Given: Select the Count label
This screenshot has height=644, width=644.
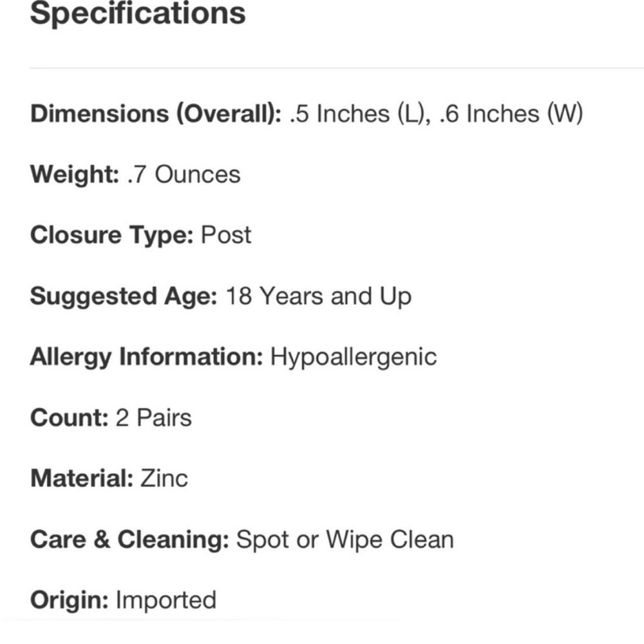Looking at the screenshot, I should click(x=70, y=418).
